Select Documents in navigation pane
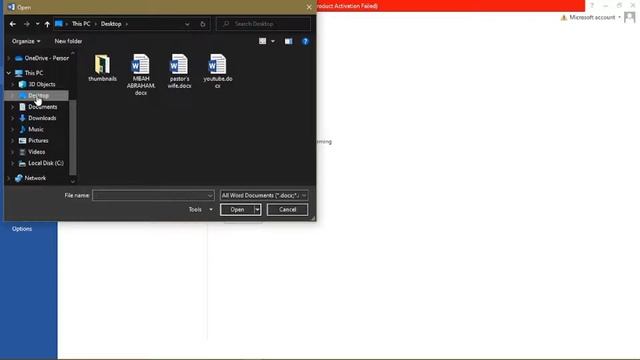 (38, 107)
